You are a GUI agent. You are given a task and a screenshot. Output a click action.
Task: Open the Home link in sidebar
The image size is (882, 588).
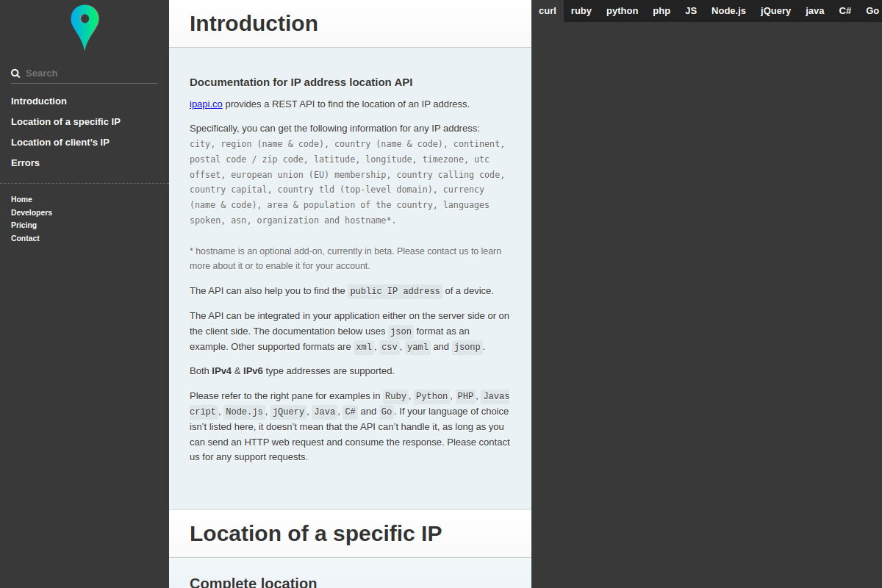point(21,199)
